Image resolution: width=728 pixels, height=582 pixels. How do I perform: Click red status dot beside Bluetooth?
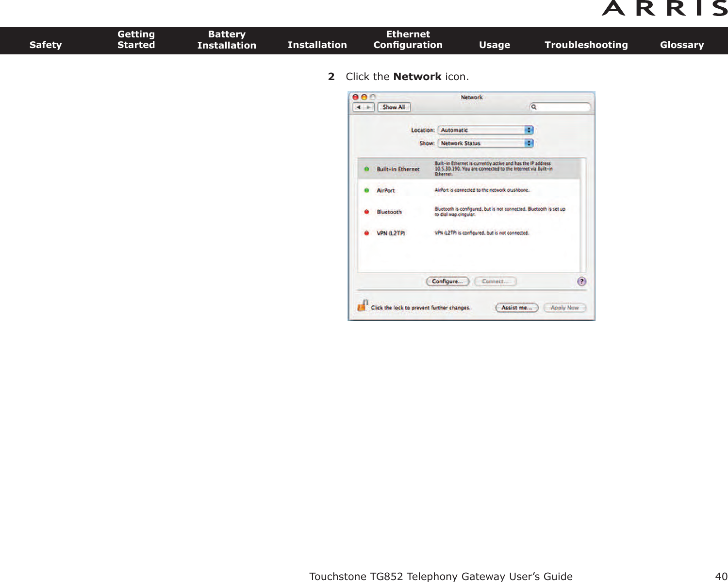click(x=366, y=212)
